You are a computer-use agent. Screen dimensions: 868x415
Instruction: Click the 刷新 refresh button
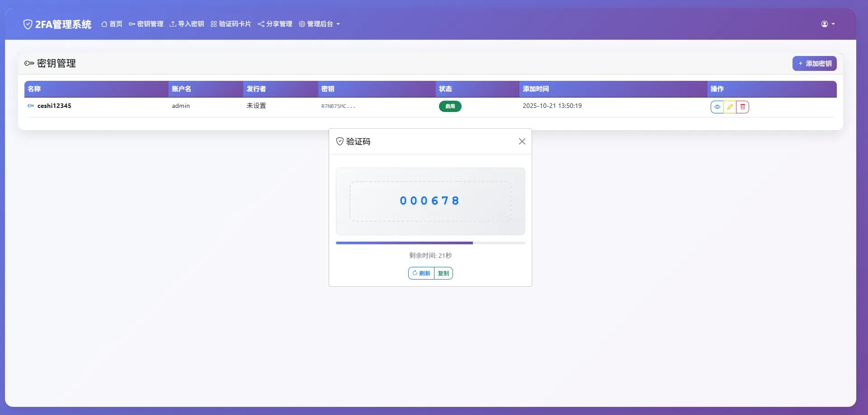421,273
